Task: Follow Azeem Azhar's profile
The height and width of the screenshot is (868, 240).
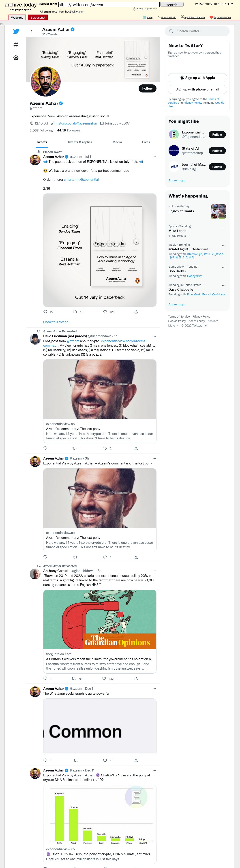Action: pos(147,88)
